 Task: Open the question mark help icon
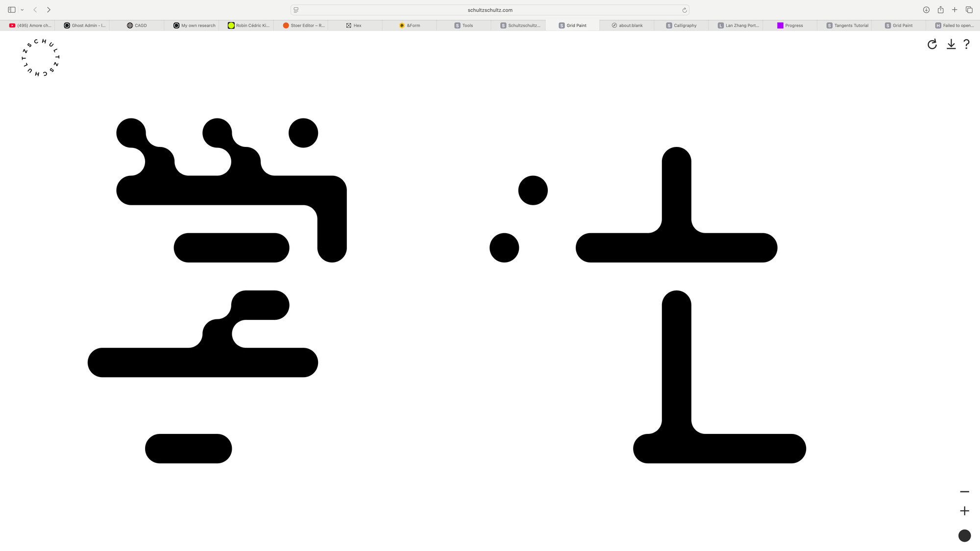(966, 45)
